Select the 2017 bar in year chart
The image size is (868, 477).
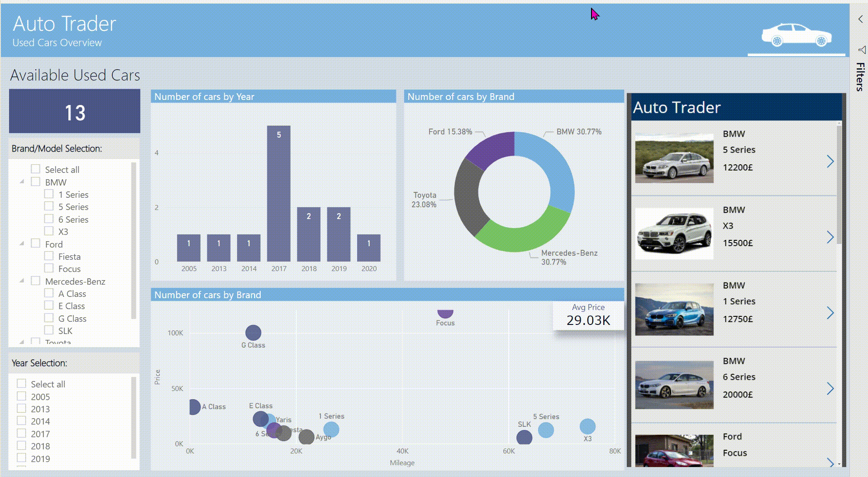click(x=279, y=194)
